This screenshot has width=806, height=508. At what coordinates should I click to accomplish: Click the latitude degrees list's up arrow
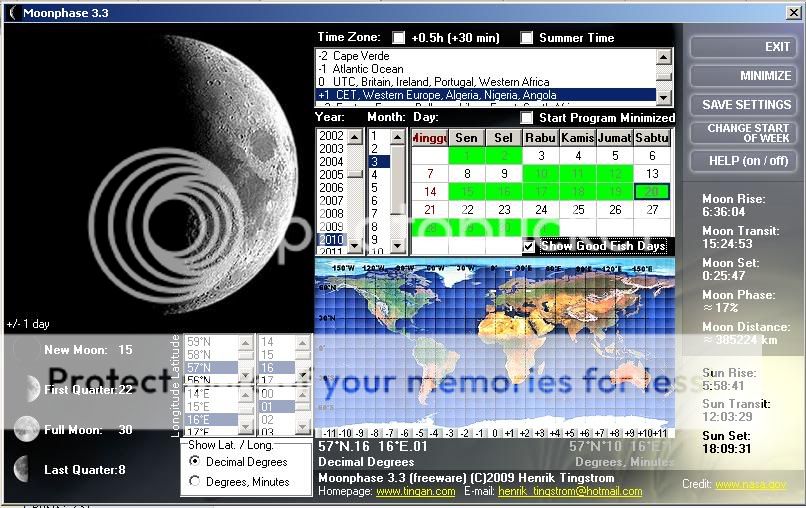click(246, 342)
